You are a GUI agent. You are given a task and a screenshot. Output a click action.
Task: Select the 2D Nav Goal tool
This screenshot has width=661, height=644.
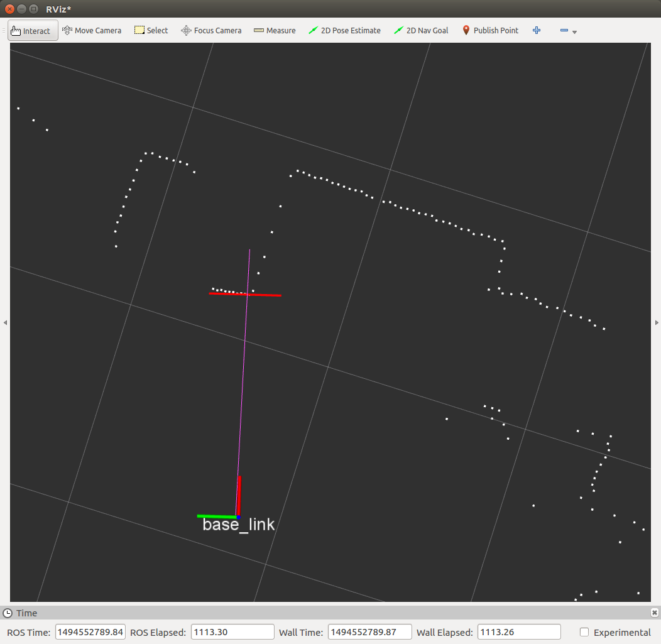coord(421,30)
